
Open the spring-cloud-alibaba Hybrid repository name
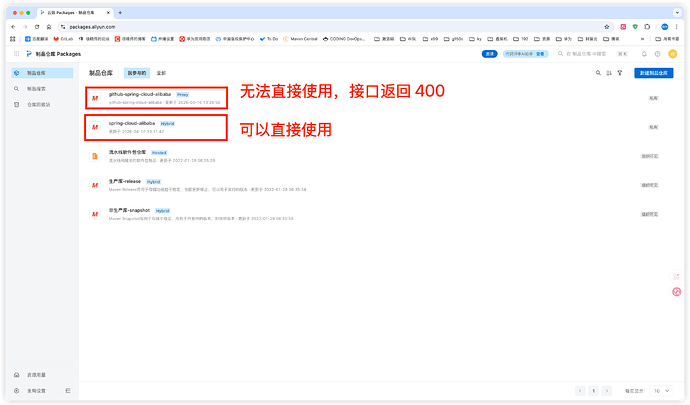pos(132,123)
